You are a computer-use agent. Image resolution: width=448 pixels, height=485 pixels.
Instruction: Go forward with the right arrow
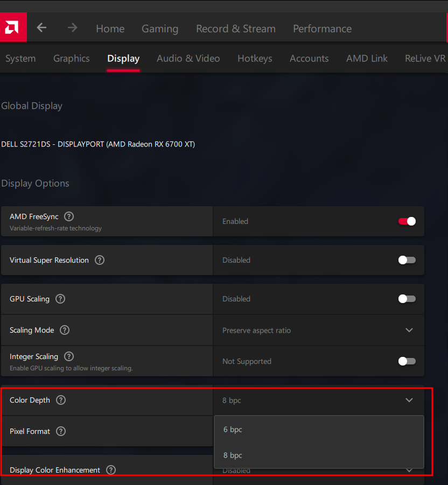(72, 28)
